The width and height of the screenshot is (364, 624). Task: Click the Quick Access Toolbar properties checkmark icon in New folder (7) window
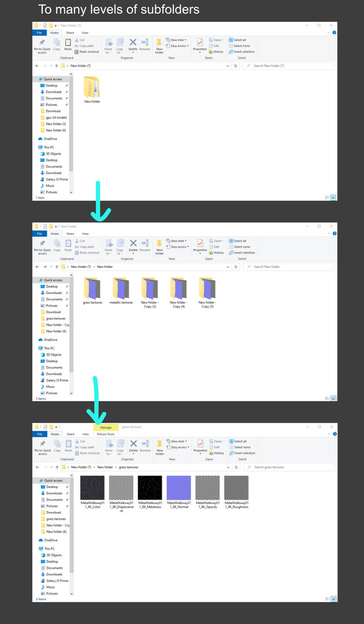tap(45, 26)
